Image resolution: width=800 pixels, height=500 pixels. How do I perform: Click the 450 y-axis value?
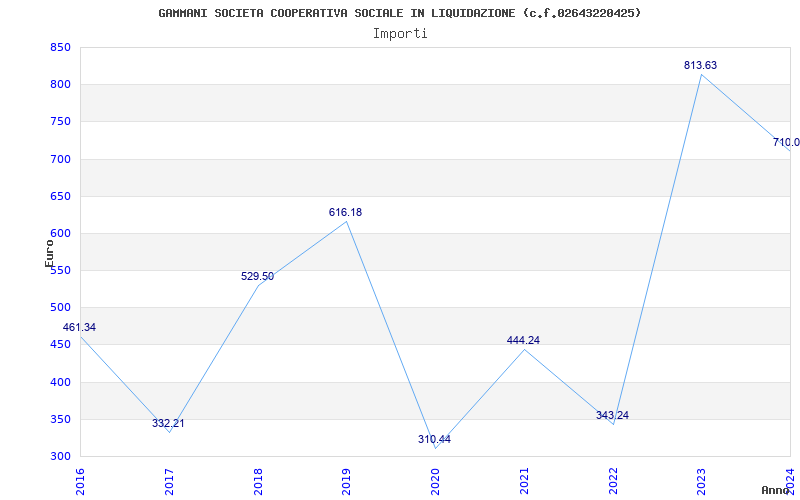[x=60, y=345]
